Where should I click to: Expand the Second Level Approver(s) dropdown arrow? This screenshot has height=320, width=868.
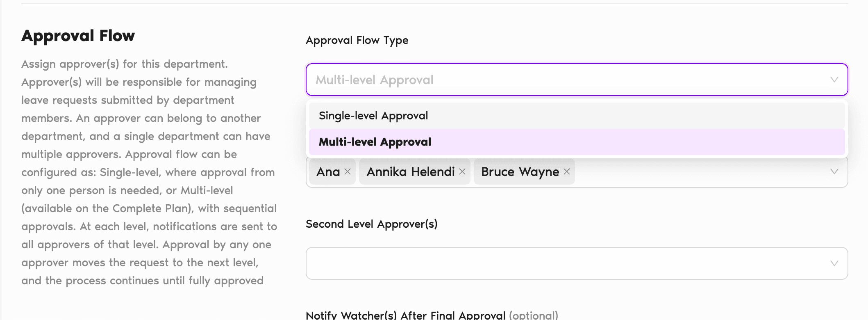[834, 263]
